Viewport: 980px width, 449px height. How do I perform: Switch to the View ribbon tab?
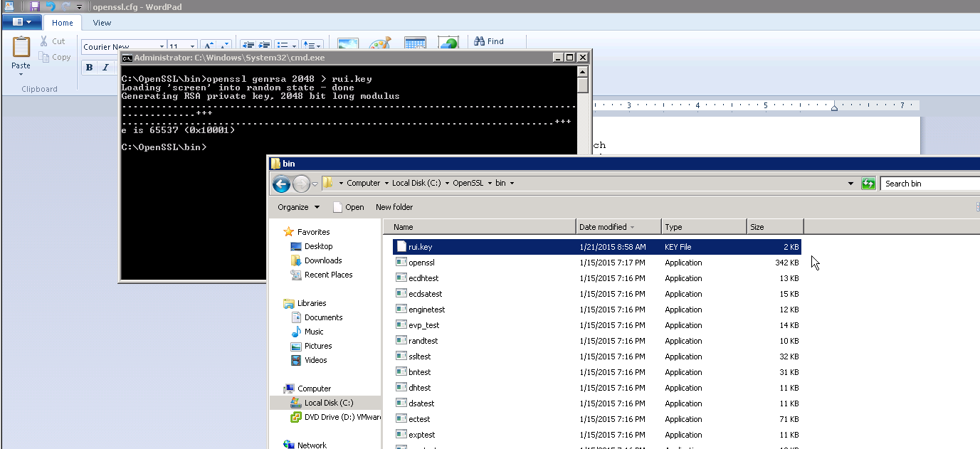coord(102,23)
